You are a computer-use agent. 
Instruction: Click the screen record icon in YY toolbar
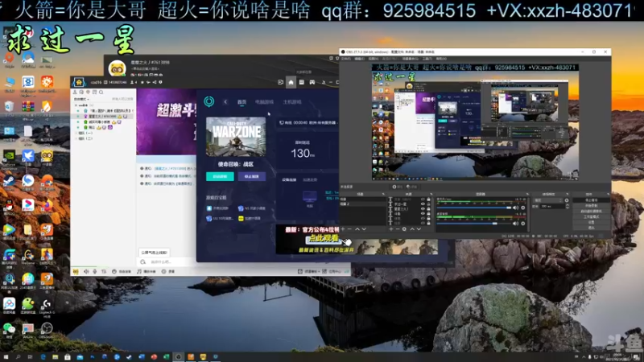click(280, 83)
